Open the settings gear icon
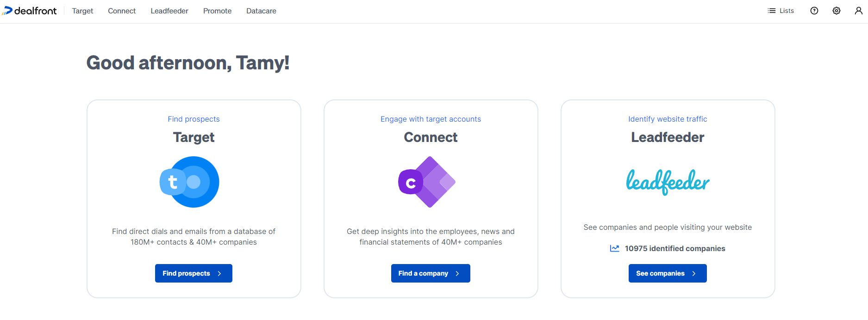 click(x=836, y=11)
